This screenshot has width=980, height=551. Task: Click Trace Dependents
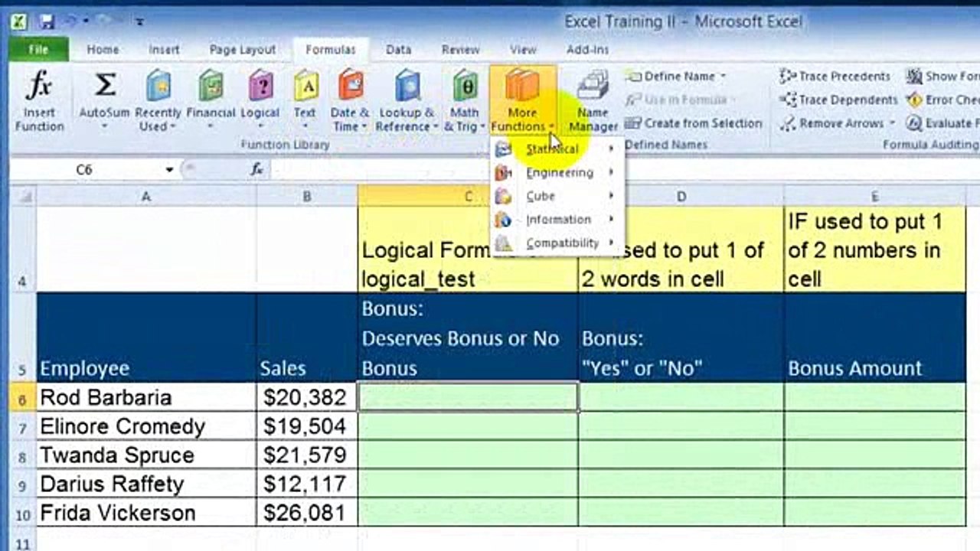click(x=838, y=99)
